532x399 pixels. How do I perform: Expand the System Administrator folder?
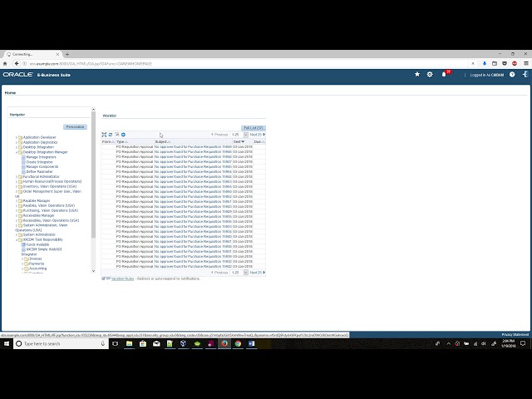point(17,234)
